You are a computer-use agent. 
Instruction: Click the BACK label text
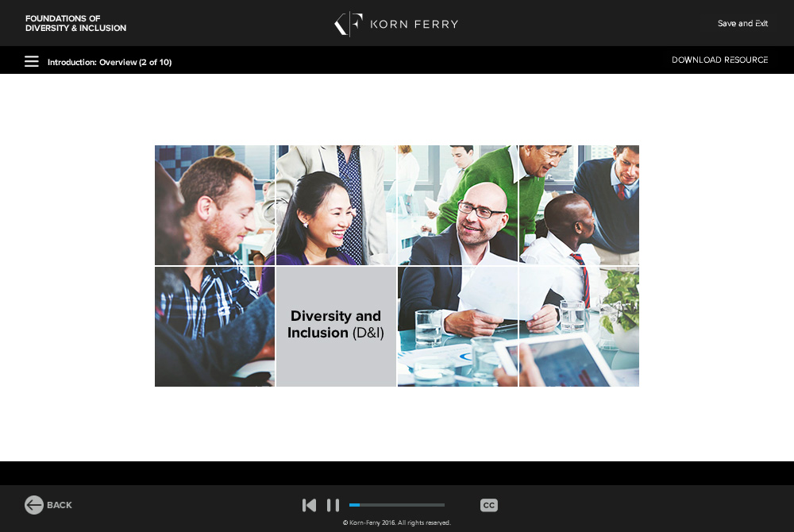[60, 505]
